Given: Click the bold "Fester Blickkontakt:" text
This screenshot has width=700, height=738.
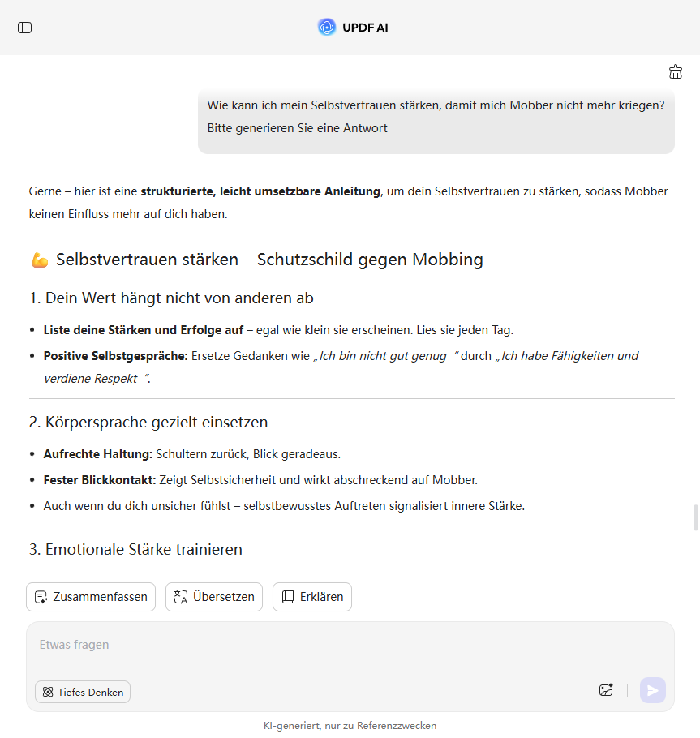Looking at the screenshot, I should [x=98, y=480].
